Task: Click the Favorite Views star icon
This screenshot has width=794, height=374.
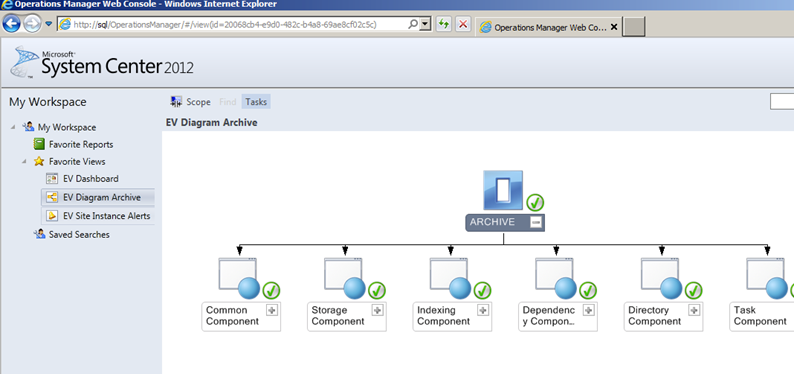Action: (39, 161)
